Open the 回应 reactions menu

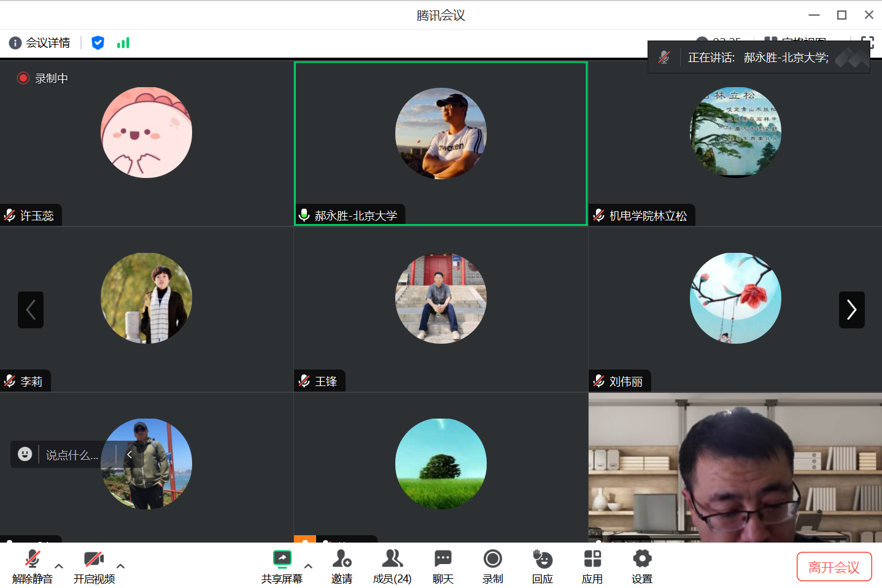point(543,567)
